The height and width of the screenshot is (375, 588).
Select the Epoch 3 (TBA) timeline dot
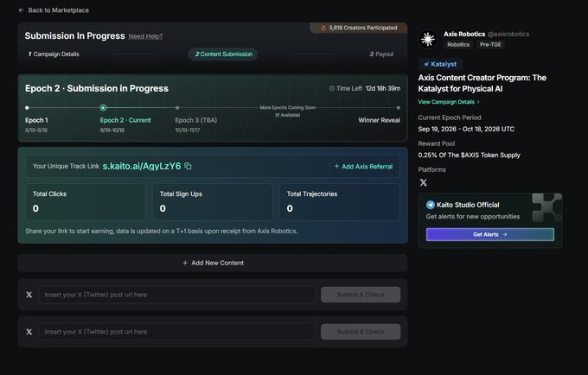pyautogui.click(x=177, y=108)
